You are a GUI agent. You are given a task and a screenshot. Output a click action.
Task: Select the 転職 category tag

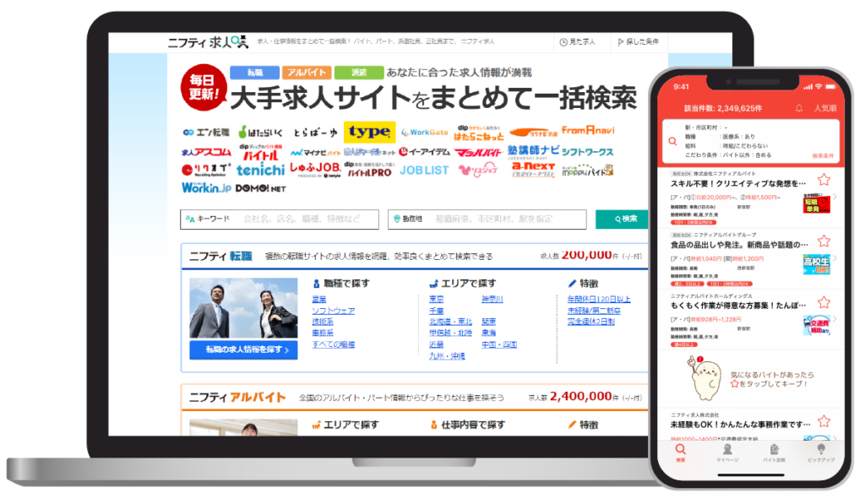pos(255,73)
